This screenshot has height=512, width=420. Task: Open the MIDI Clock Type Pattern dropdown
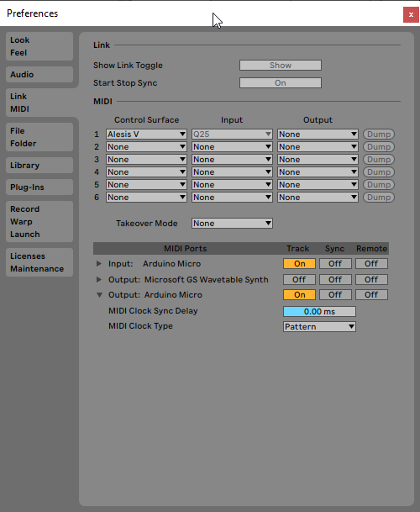tap(319, 326)
